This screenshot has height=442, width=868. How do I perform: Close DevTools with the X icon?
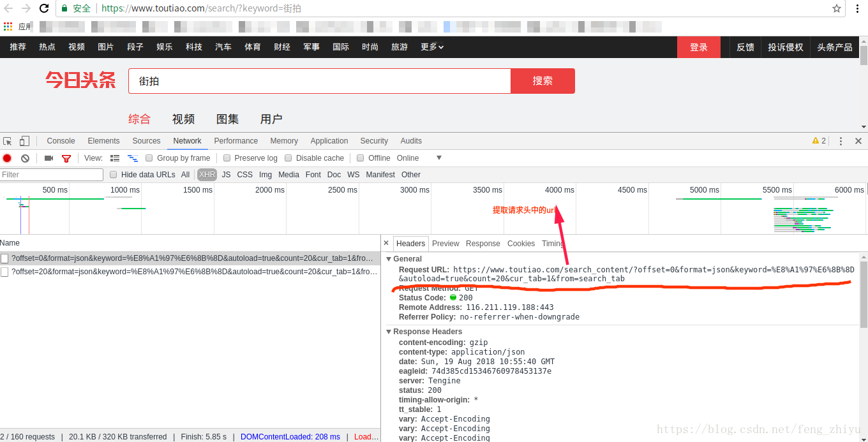point(858,141)
